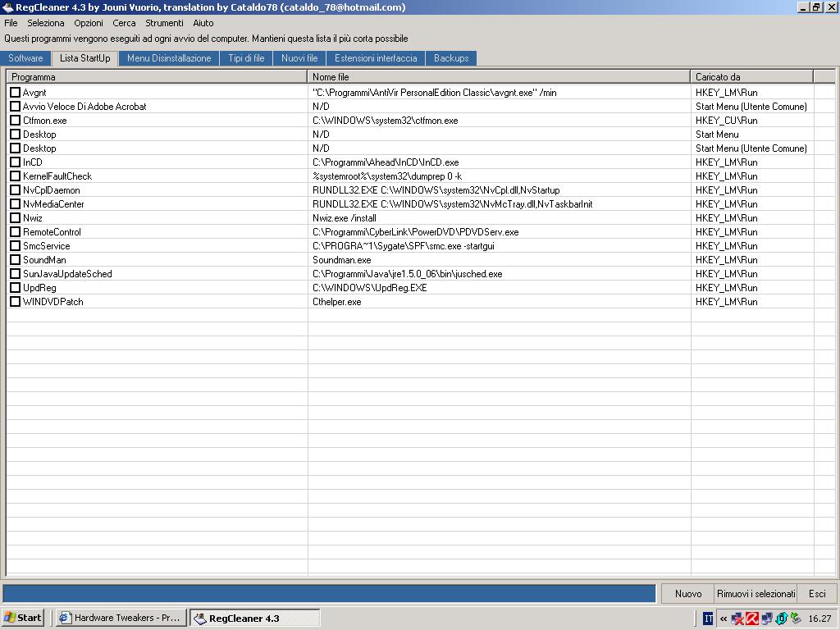Click the Nuovo button
The height and width of the screenshot is (630, 840).
coord(688,594)
